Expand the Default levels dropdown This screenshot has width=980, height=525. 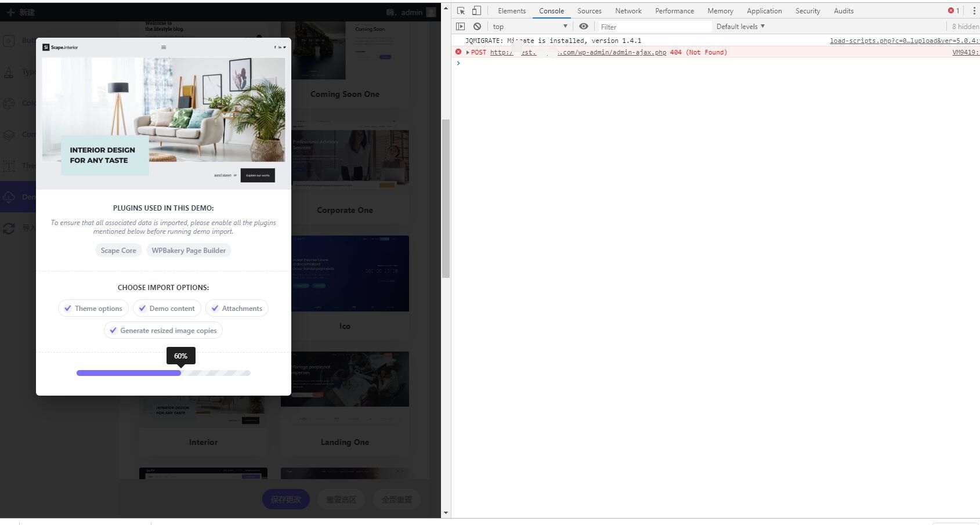click(x=740, y=27)
